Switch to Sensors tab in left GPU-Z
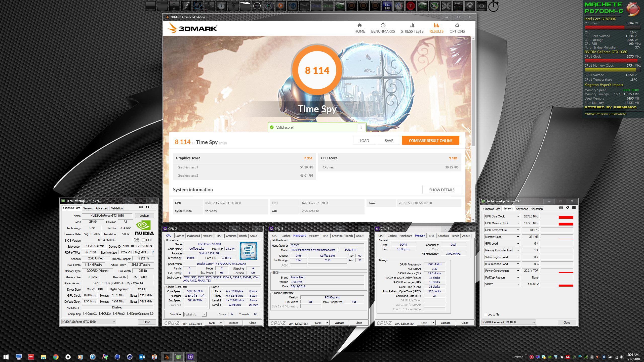644x362 pixels. tap(88, 208)
